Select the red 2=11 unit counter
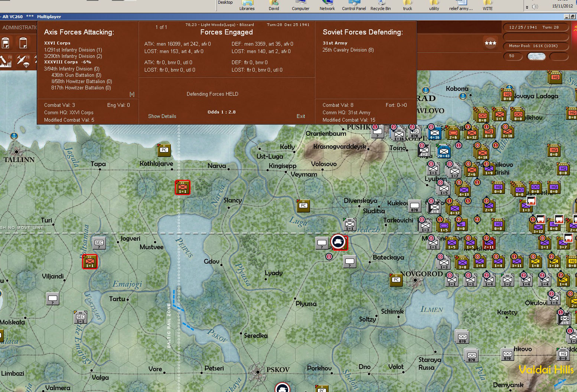Image resolution: width=577 pixels, height=392 pixels. 489,243
